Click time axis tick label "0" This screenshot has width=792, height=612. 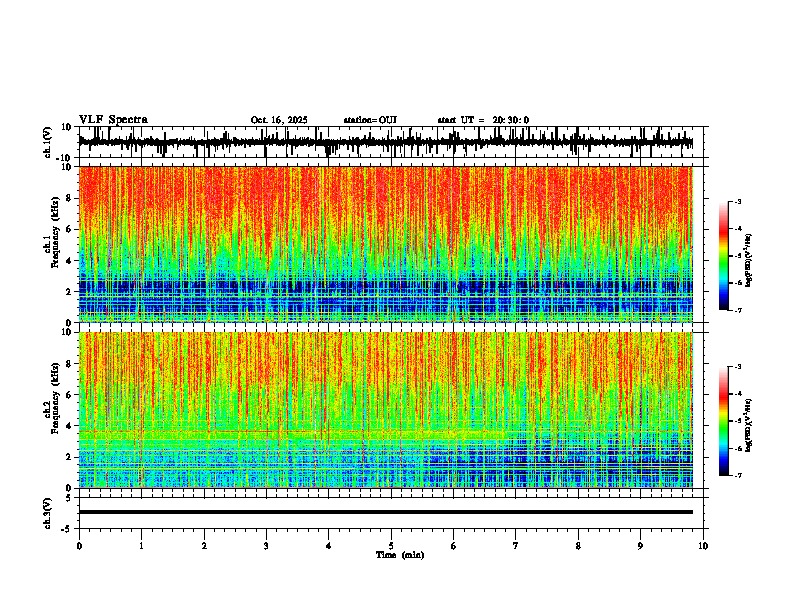[x=79, y=546]
